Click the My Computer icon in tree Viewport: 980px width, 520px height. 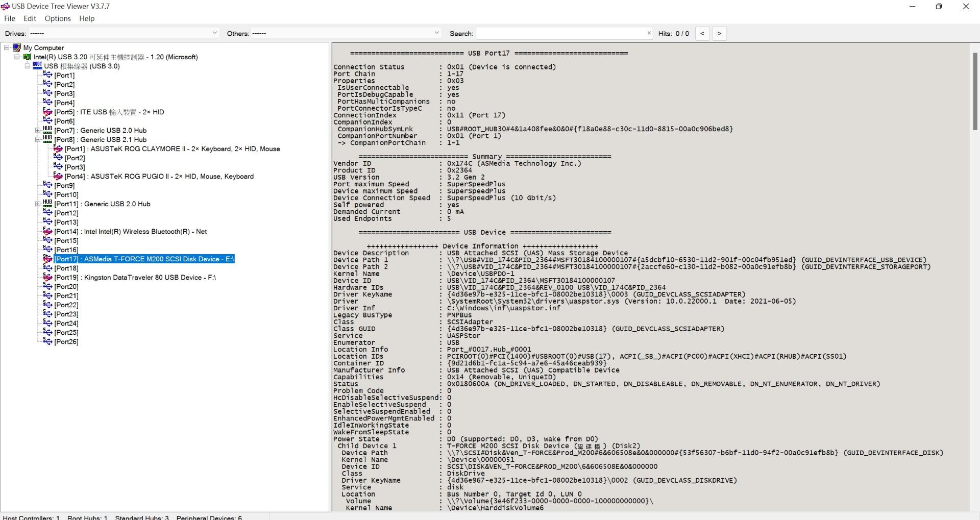(x=17, y=48)
